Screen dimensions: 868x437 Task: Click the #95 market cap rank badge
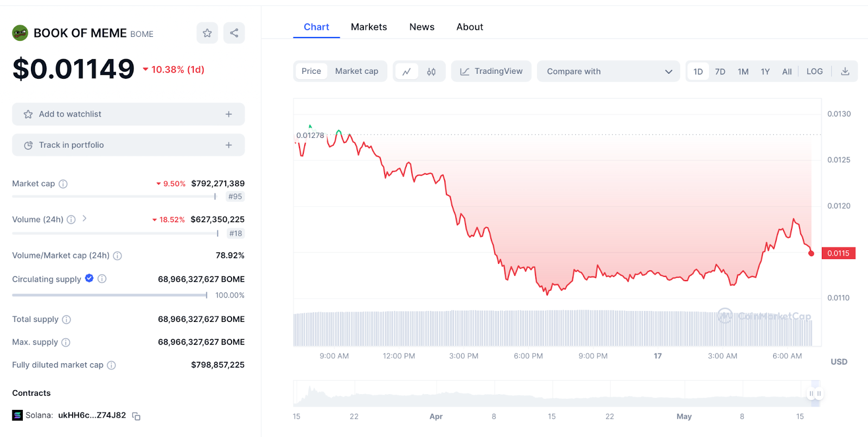pos(235,197)
